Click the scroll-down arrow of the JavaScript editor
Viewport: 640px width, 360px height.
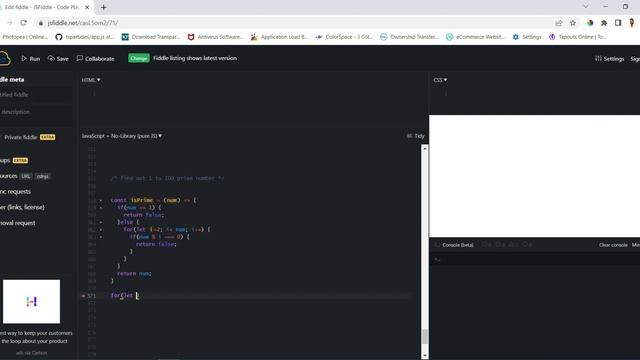pos(425,356)
